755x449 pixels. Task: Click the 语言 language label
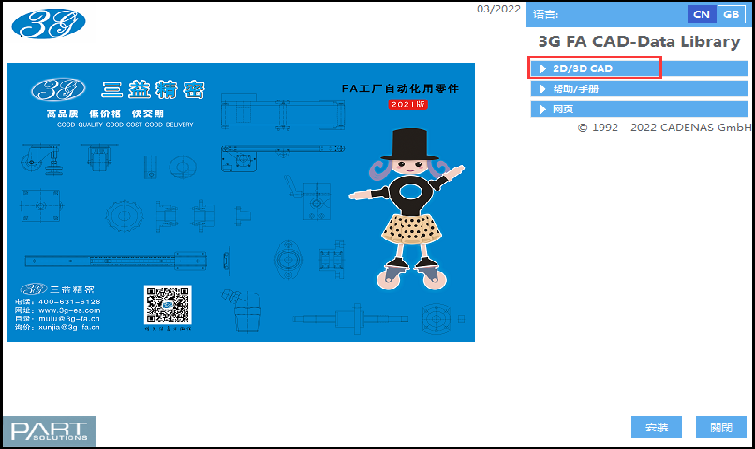(545, 14)
